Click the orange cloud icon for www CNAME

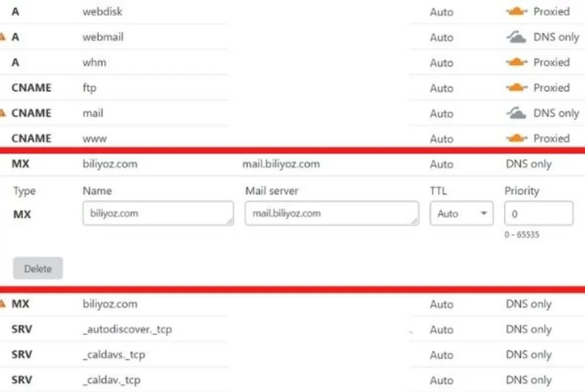tap(517, 139)
